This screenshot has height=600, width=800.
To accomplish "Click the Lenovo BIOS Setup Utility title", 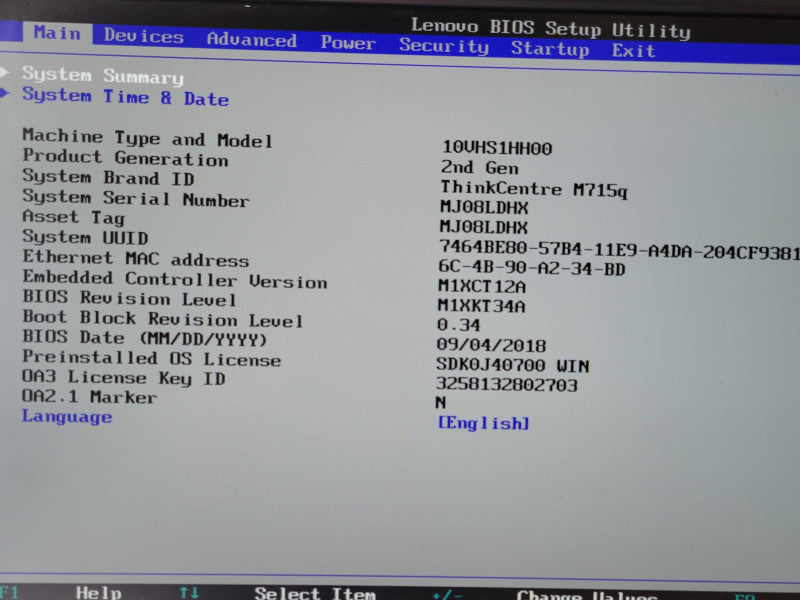I will tap(551, 28).
